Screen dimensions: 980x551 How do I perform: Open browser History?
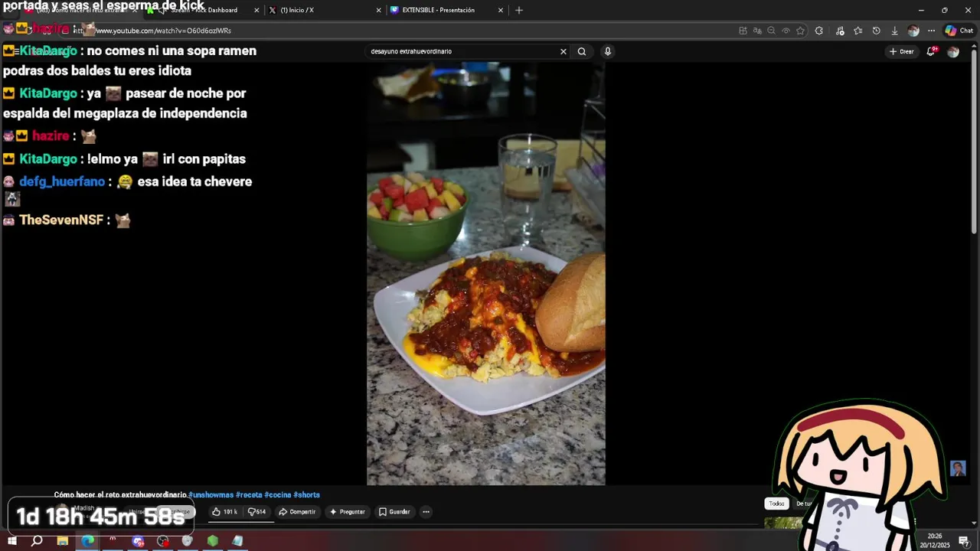pos(876,31)
